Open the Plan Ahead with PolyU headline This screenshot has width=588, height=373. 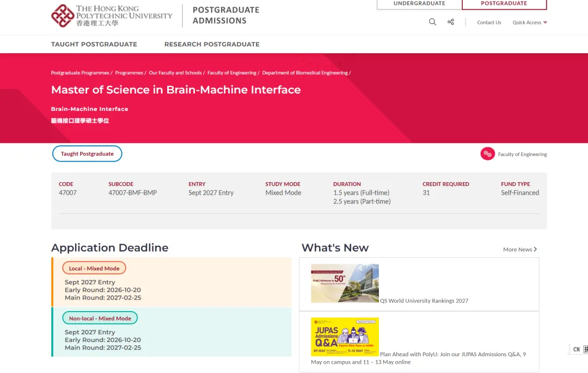click(x=419, y=358)
